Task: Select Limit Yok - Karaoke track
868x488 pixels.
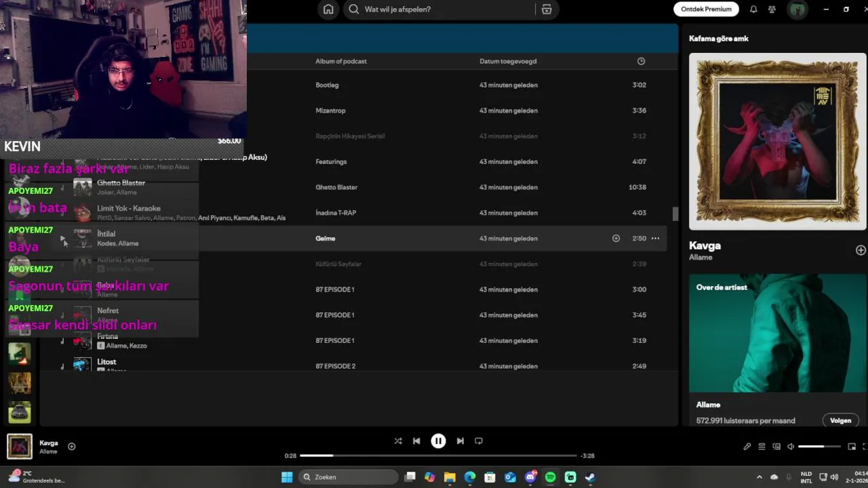Action: tap(129, 208)
